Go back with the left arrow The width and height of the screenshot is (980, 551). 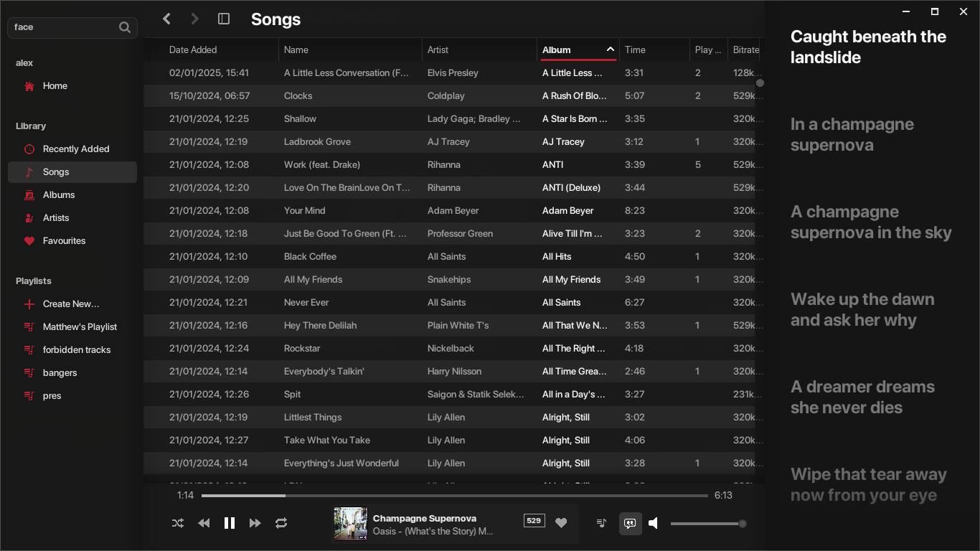click(x=166, y=19)
